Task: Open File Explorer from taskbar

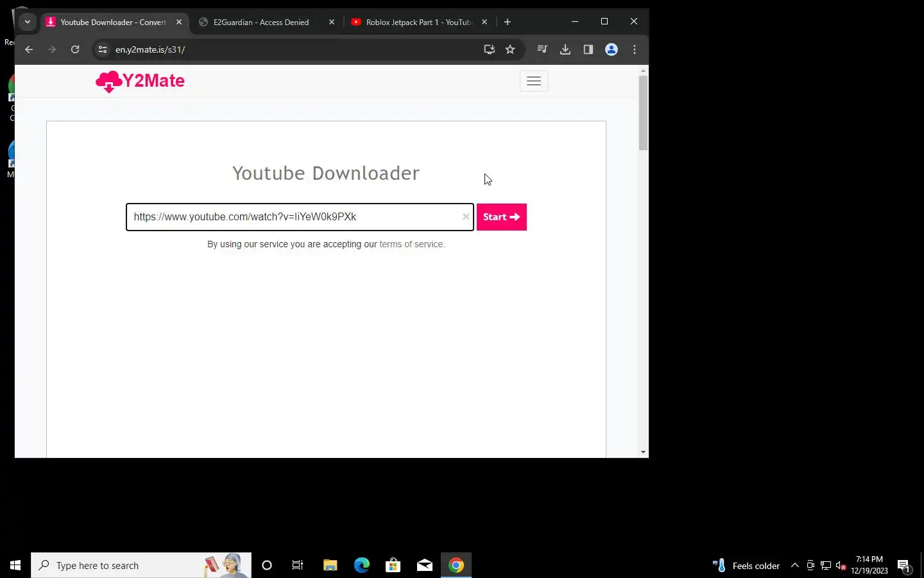Action: (330, 565)
